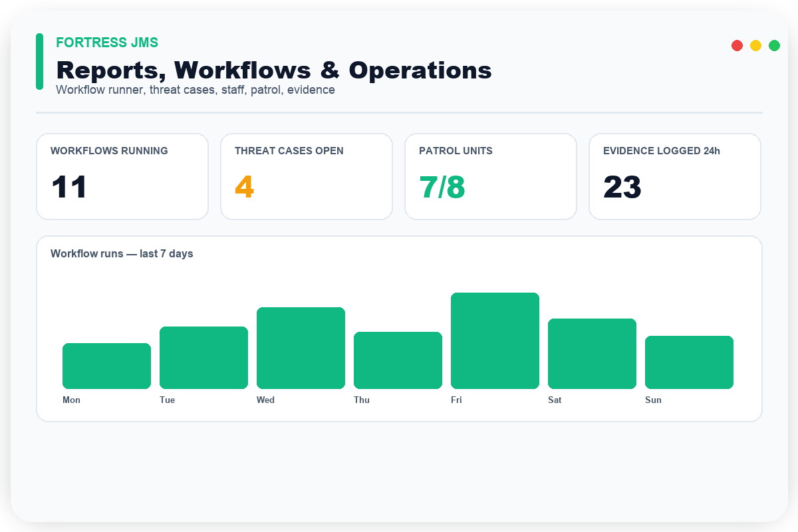Click the Sunday bar in the chart
This screenshot has height=532, width=798.
pos(689,362)
